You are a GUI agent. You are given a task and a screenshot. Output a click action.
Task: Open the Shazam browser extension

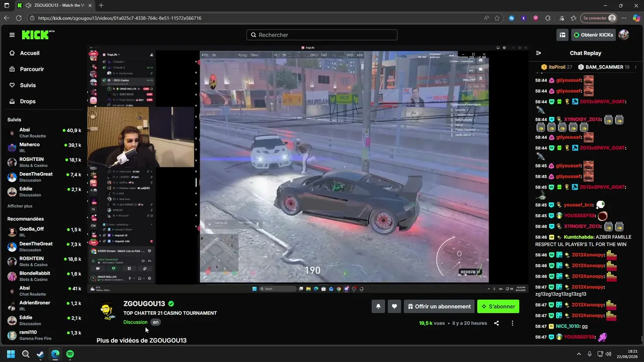(x=512, y=18)
